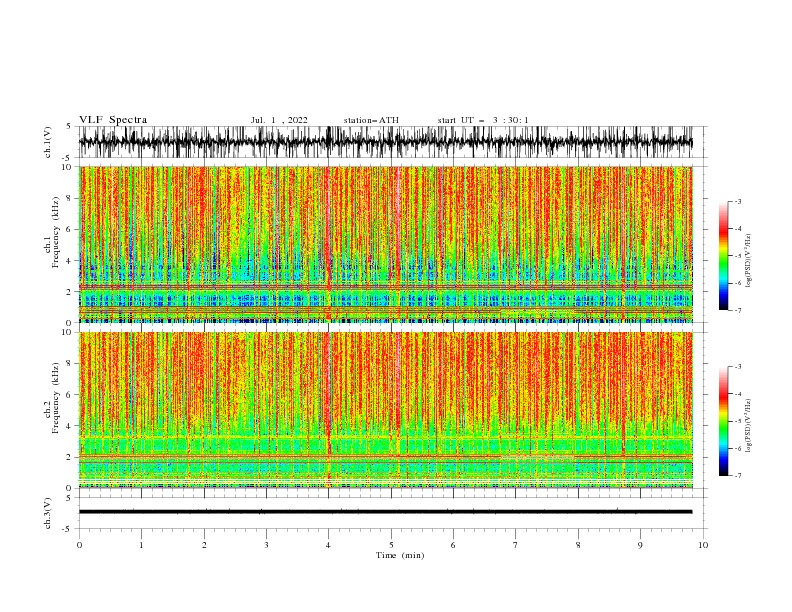Screen dimensions: 792x612
Task: Click the "5" tick on ch.3(V) axis
Action: coord(69,498)
